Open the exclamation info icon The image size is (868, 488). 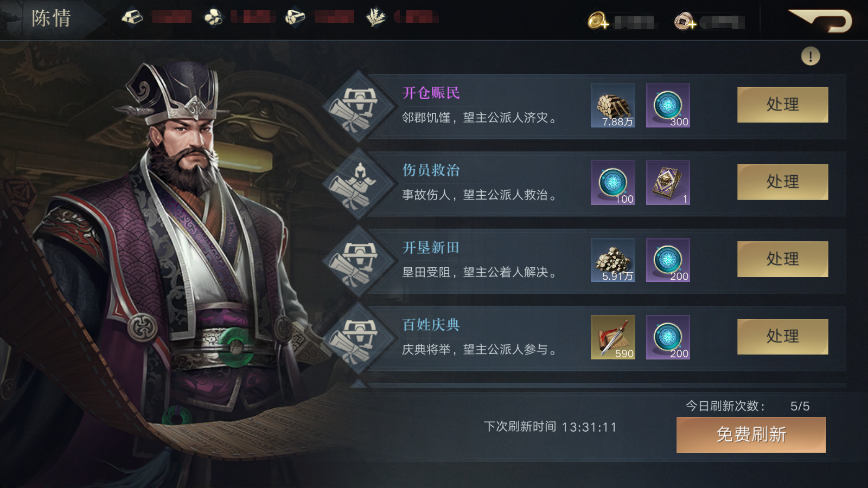pyautogui.click(x=810, y=56)
